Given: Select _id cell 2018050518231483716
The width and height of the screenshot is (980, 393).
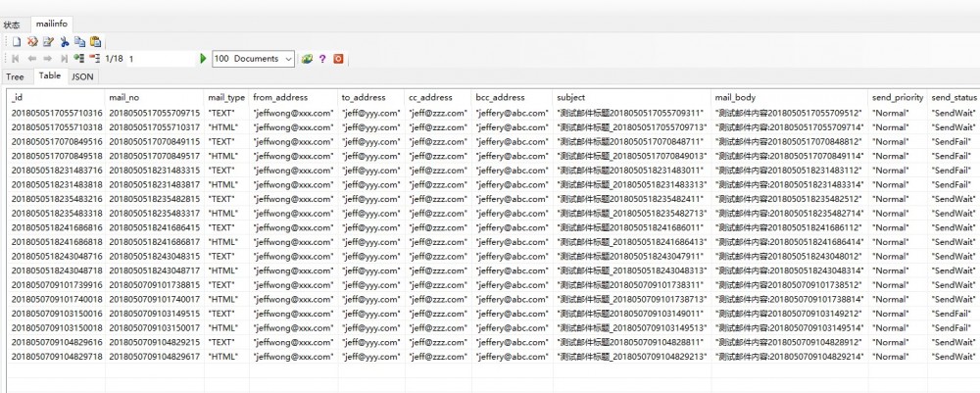Looking at the screenshot, I should [56, 170].
